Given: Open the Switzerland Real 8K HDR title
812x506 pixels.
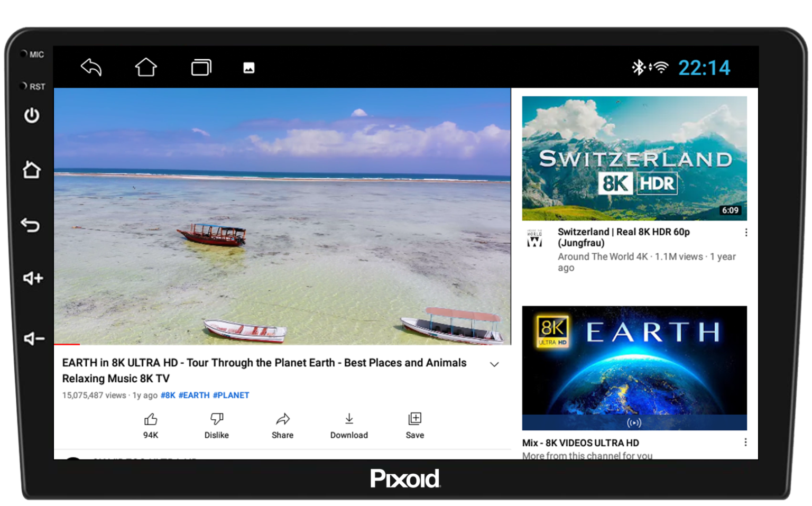Looking at the screenshot, I should click(x=624, y=237).
